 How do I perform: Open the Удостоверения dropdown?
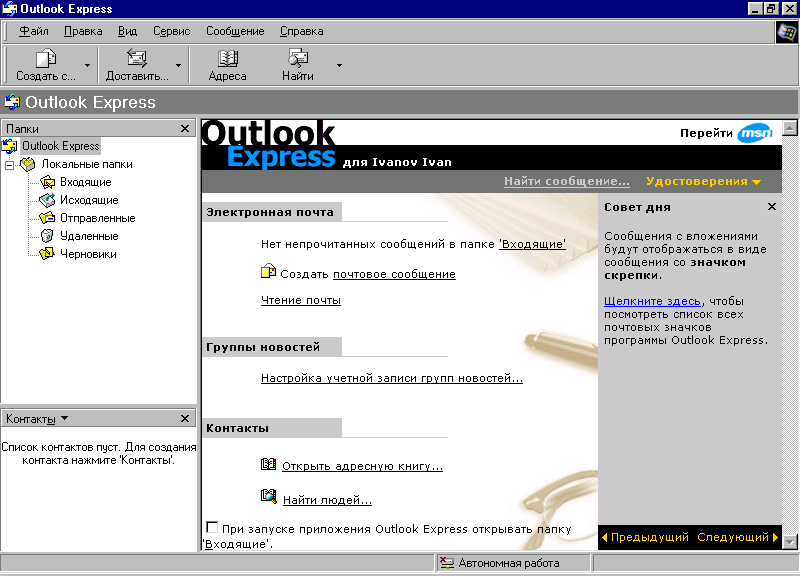coord(703,181)
